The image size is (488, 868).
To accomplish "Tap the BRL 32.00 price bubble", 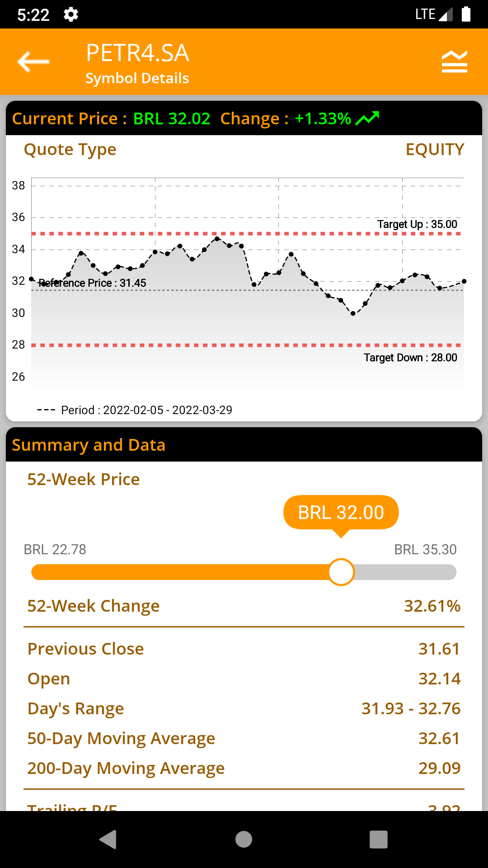I will point(341,513).
